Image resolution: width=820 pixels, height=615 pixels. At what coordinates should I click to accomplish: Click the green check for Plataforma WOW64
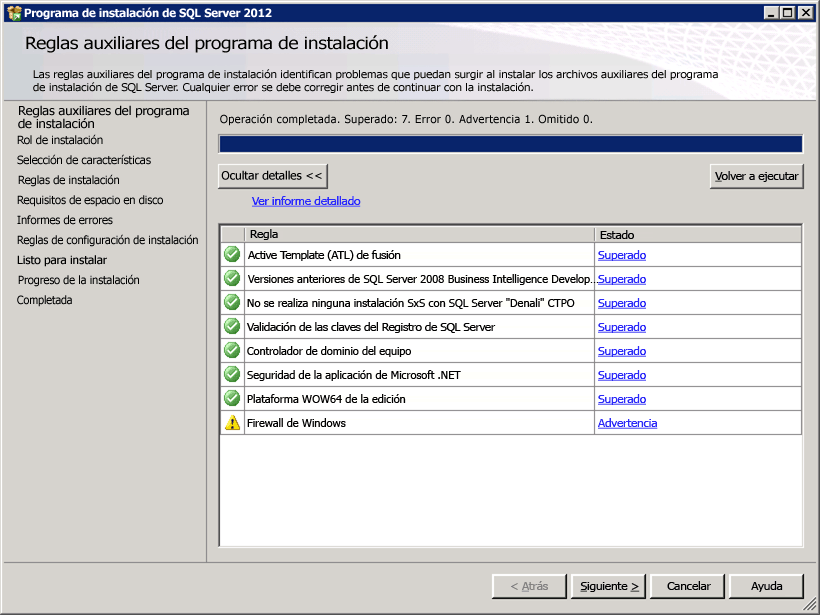231,399
